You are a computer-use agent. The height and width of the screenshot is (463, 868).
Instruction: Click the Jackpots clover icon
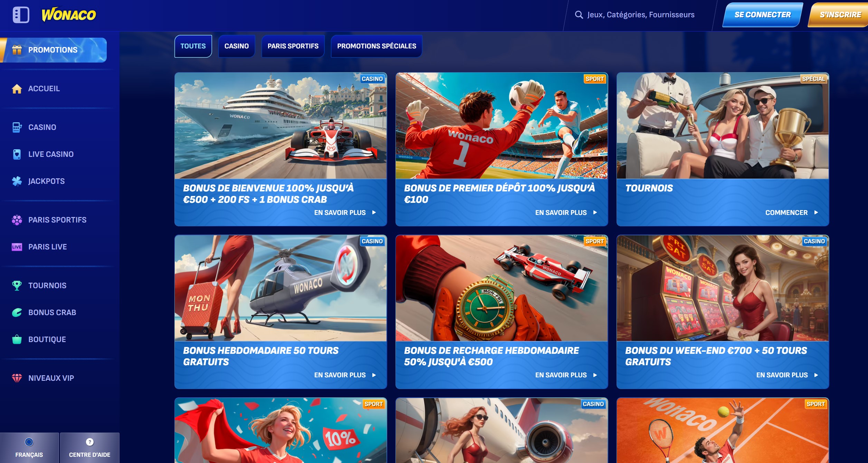(x=17, y=181)
